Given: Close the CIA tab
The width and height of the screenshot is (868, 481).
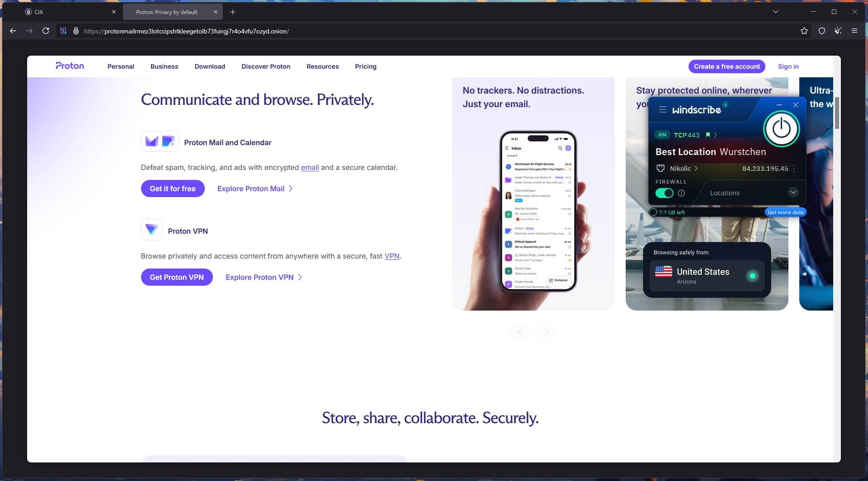Looking at the screenshot, I should click(113, 12).
